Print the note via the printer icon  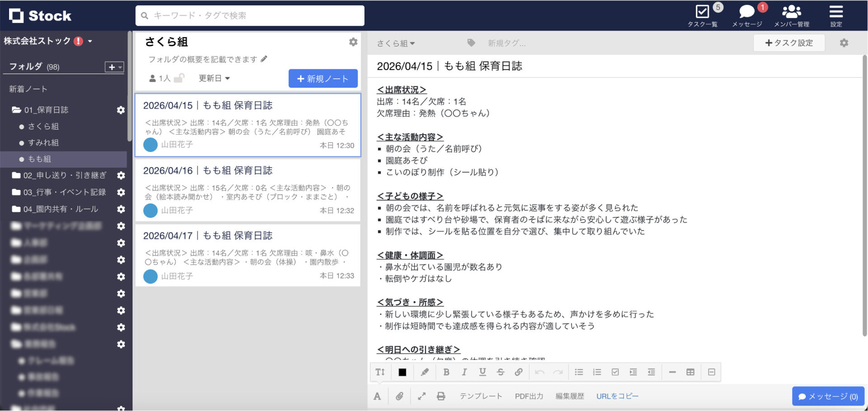pos(441,396)
